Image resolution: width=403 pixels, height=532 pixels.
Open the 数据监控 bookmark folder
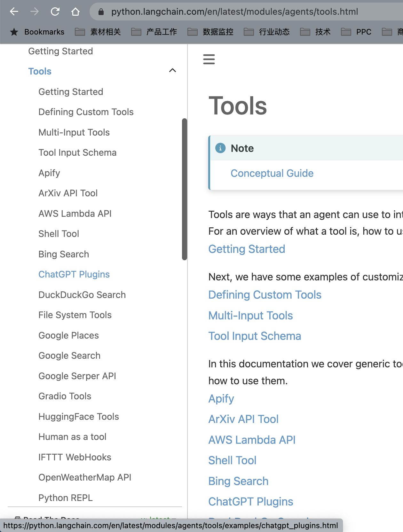point(210,32)
